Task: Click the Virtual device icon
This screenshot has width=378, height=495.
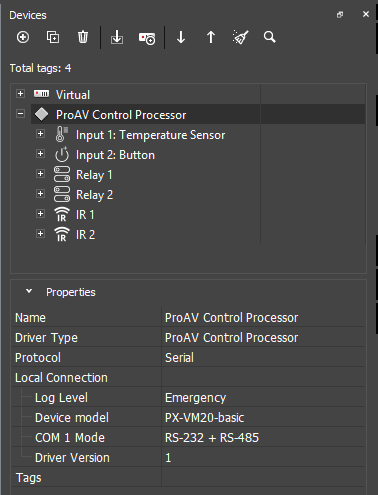Action: (41, 94)
